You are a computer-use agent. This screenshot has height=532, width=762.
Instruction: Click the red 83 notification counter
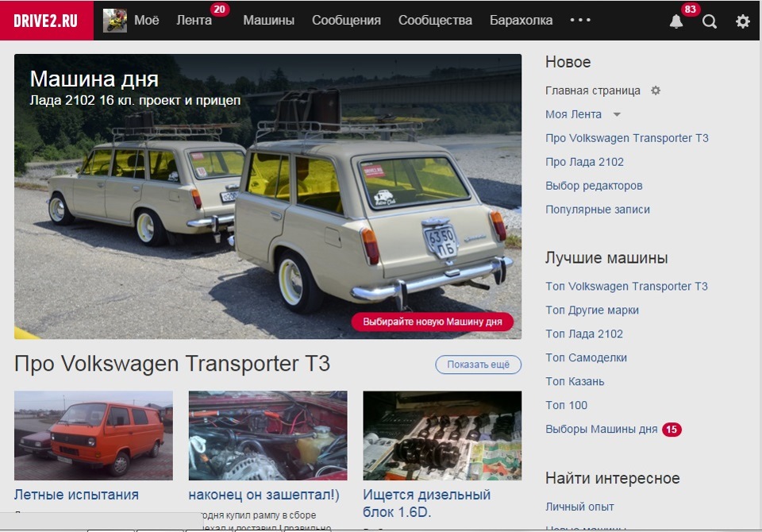690,10
